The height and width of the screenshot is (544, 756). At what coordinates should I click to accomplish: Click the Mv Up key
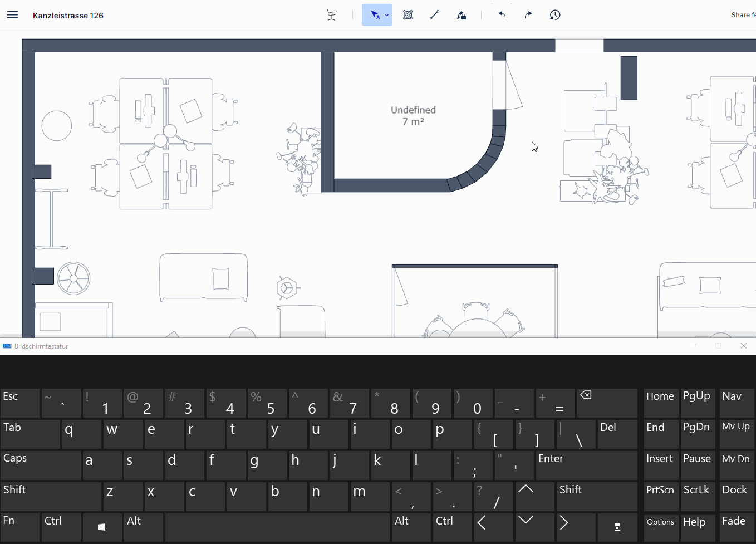(737, 434)
